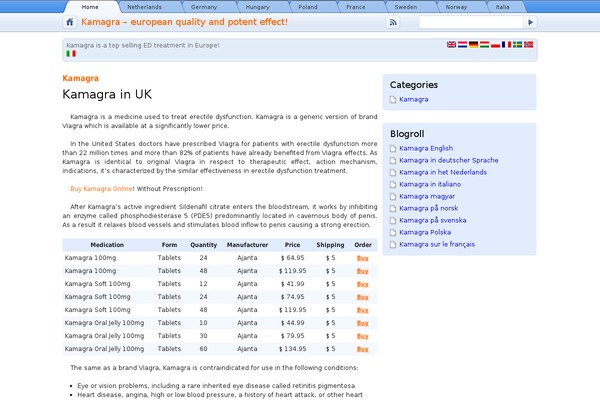Click the Kamagra in UK heading
600x400 pixels.
click(107, 94)
